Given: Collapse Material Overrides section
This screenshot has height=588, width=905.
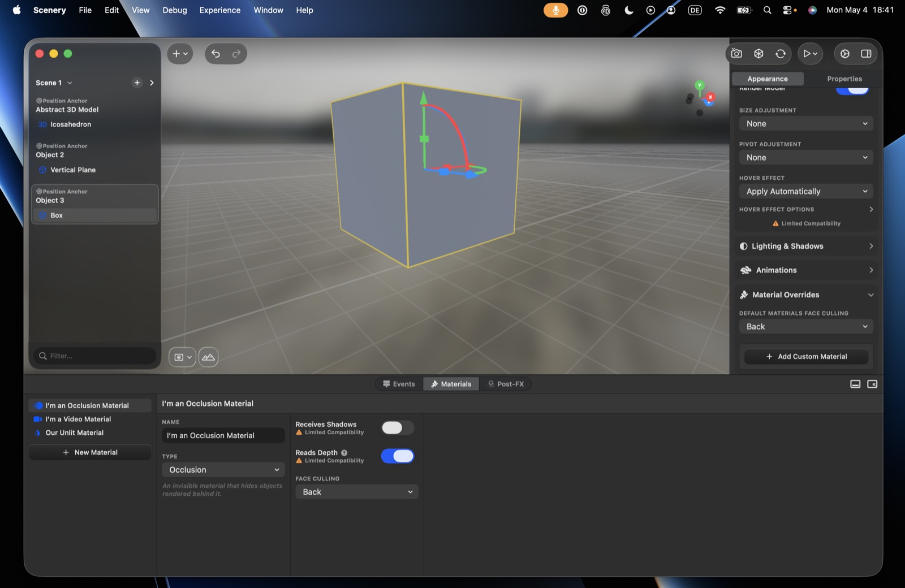Looking at the screenshot, I should pyautogui.click(x=806, y=295).
